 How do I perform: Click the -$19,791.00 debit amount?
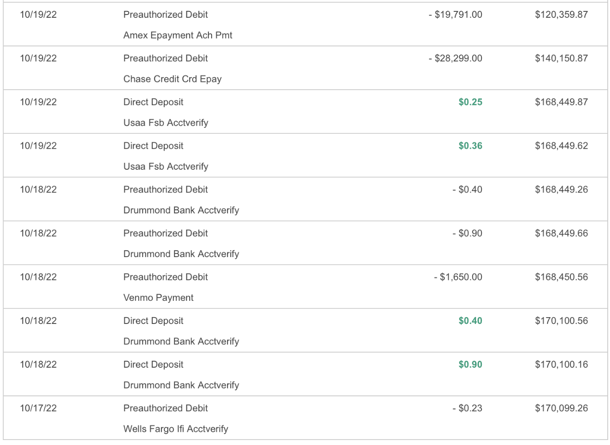456,15
